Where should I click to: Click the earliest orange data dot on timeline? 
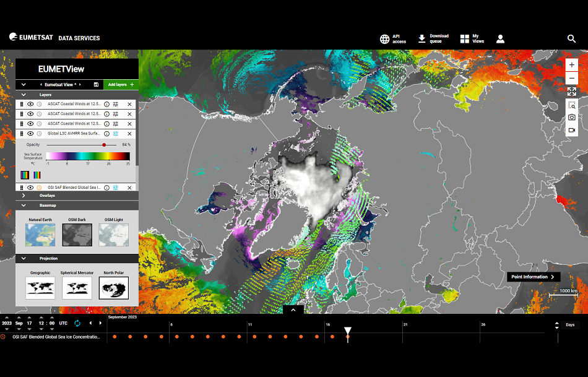[x=115, y=337]
